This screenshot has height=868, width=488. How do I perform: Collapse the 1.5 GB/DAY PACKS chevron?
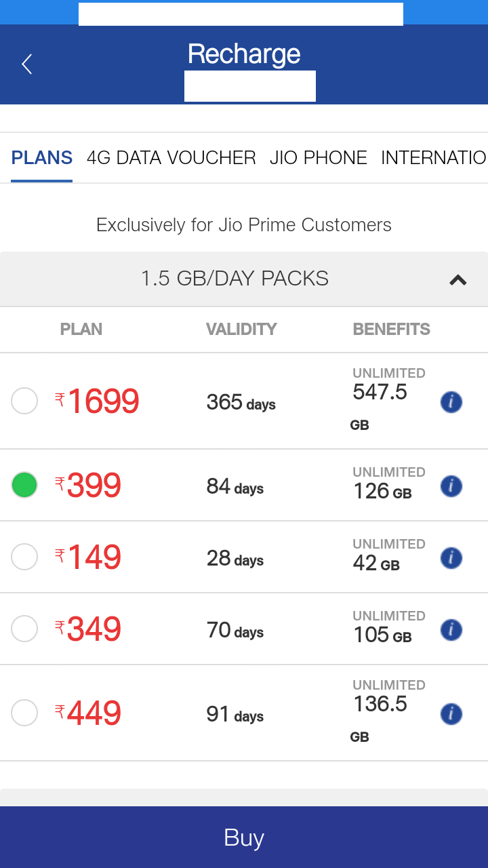pos(458,279)
